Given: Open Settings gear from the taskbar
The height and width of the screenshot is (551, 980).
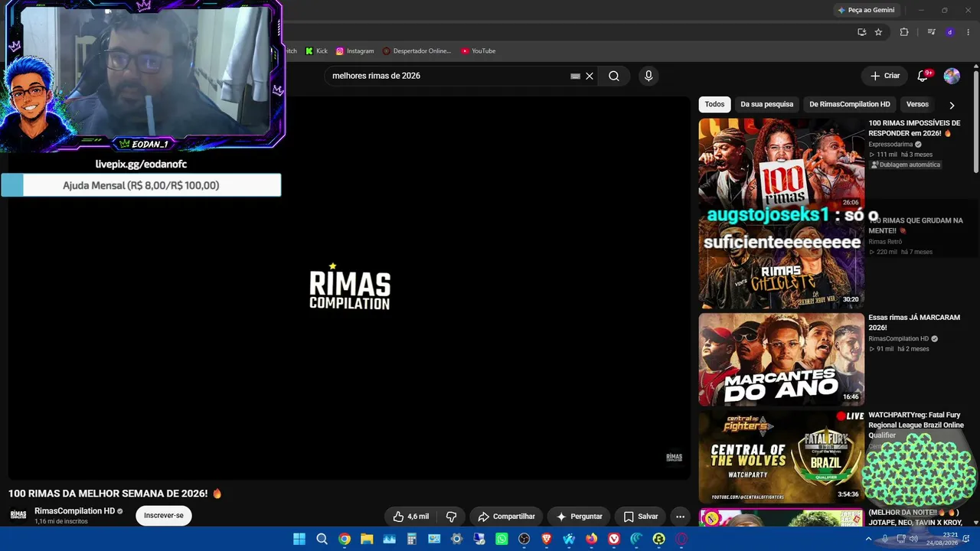Looking at the screenshot, I should tap(457, 539).
